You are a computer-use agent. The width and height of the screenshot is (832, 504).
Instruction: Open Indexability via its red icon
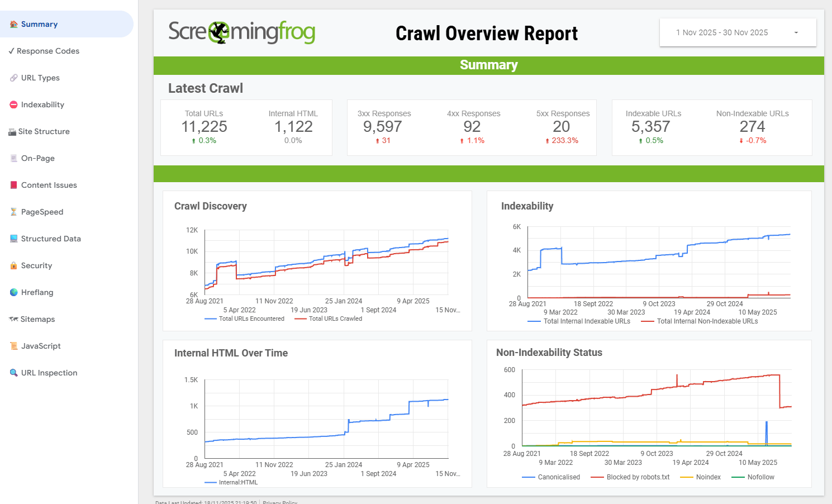click(13, 104)
